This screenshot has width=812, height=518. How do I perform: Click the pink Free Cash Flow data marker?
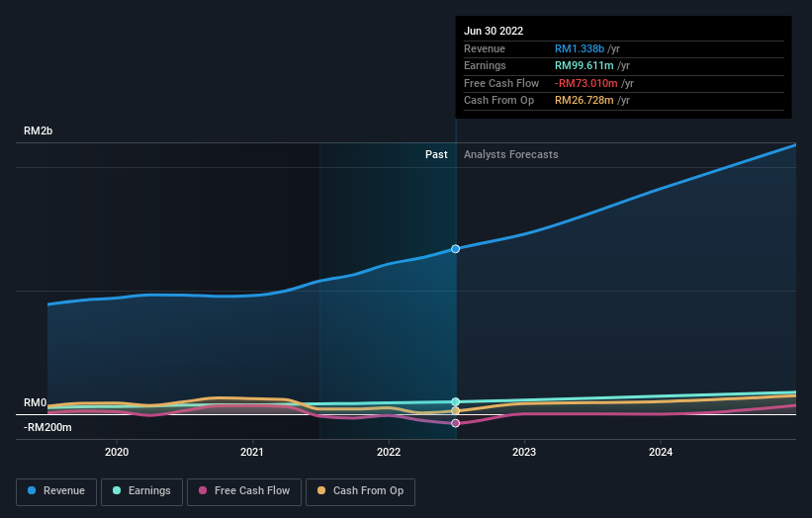455,423
